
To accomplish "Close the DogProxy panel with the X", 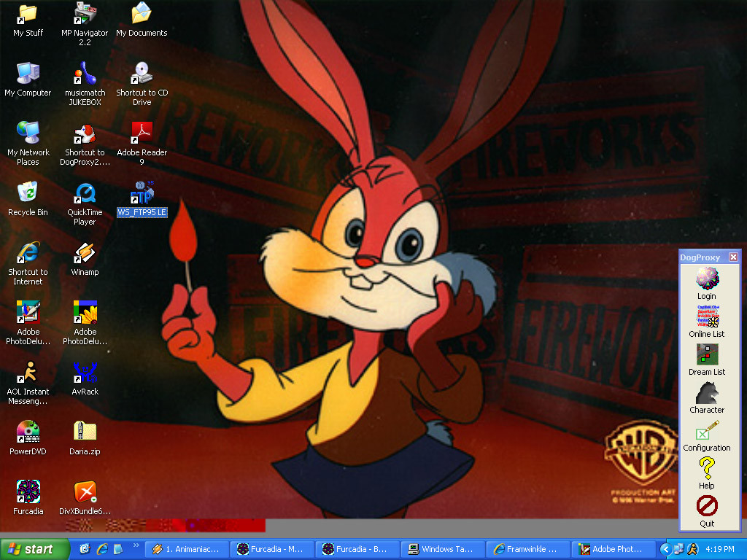I will pyautogui.click(x=733, y=257).
